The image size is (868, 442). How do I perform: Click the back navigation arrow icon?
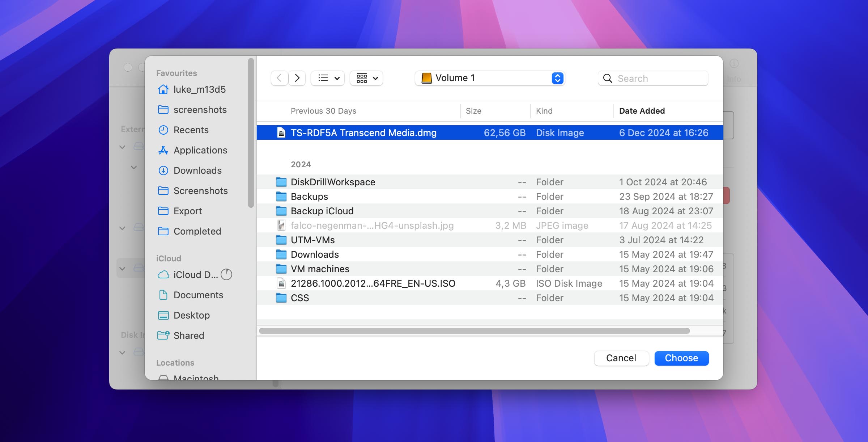click(279, 78)
